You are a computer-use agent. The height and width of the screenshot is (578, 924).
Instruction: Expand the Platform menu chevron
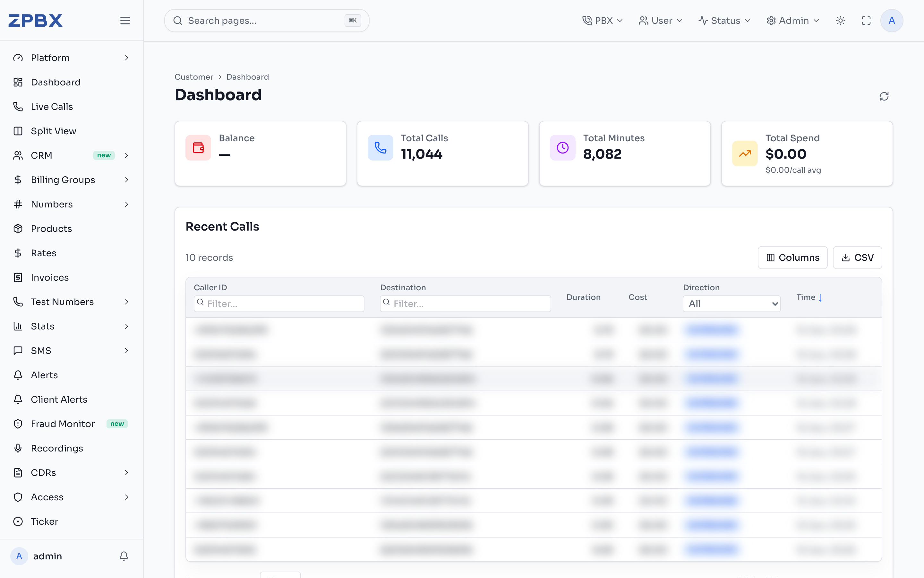(126, 58)
